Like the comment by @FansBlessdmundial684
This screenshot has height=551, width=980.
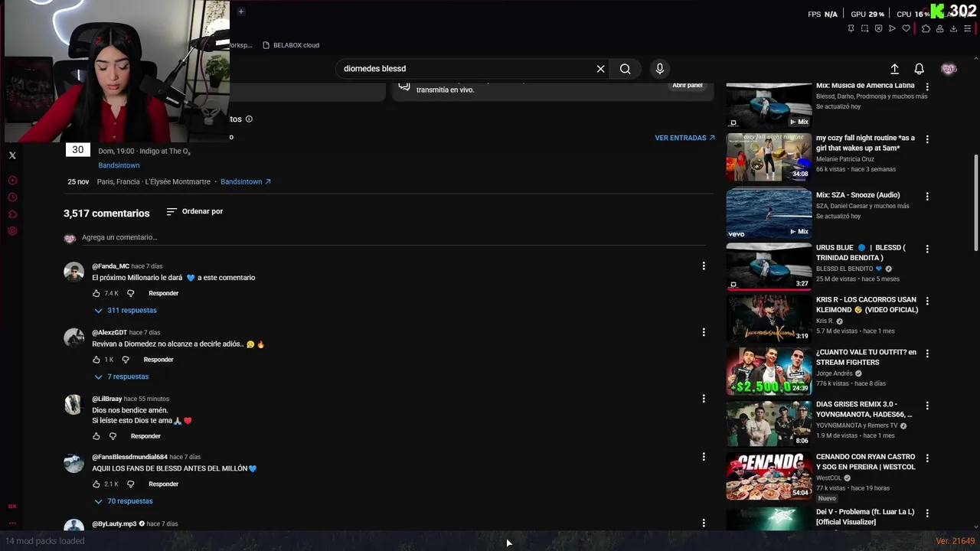[96, 484]
